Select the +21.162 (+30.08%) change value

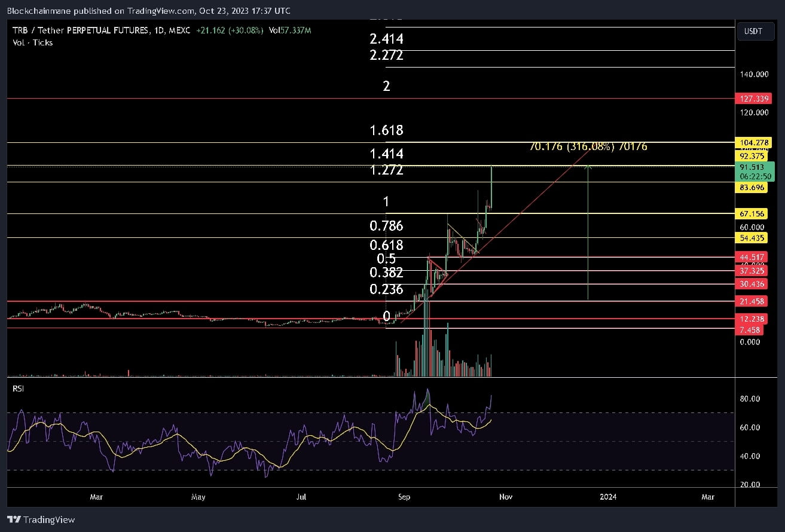pos(230,30)
